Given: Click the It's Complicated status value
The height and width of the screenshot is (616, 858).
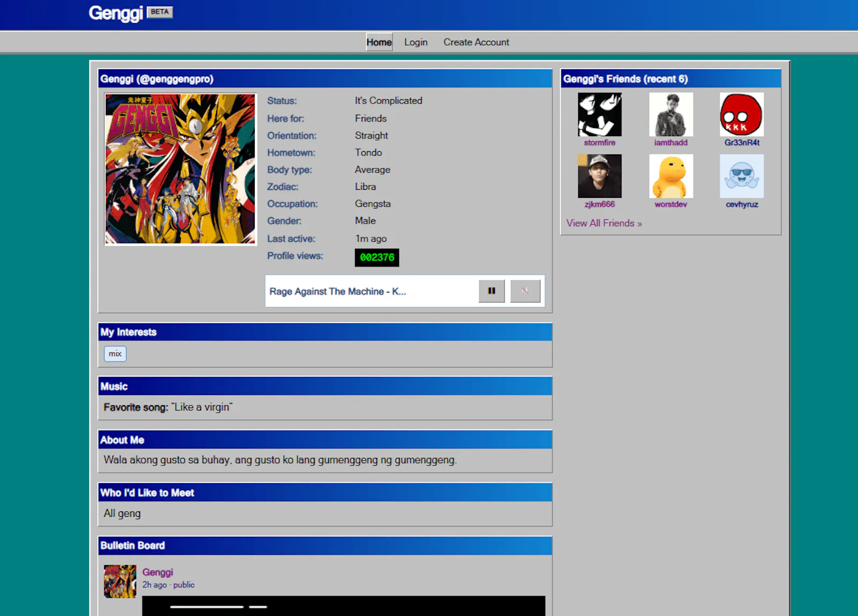Looking at the screenshot, I should click(x=388, y=101).
